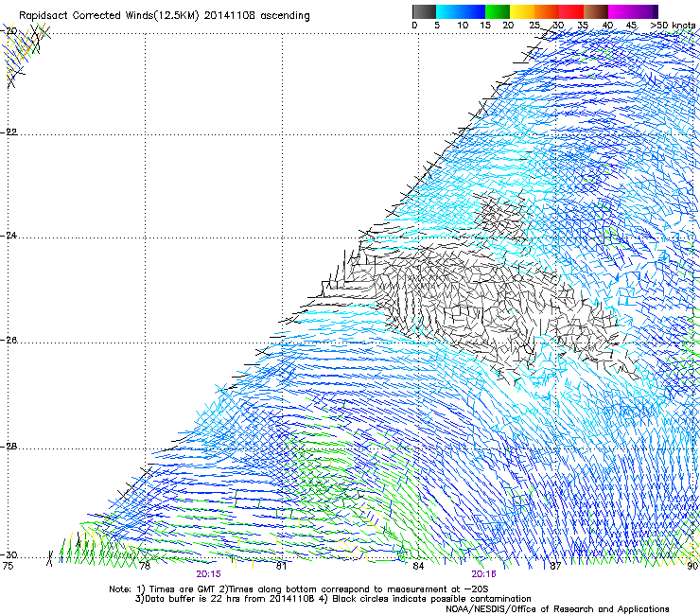700x615 pixels.
Task: Click the date '20141108' in the title
Action: pyautogui.click(x=230, y=16)
